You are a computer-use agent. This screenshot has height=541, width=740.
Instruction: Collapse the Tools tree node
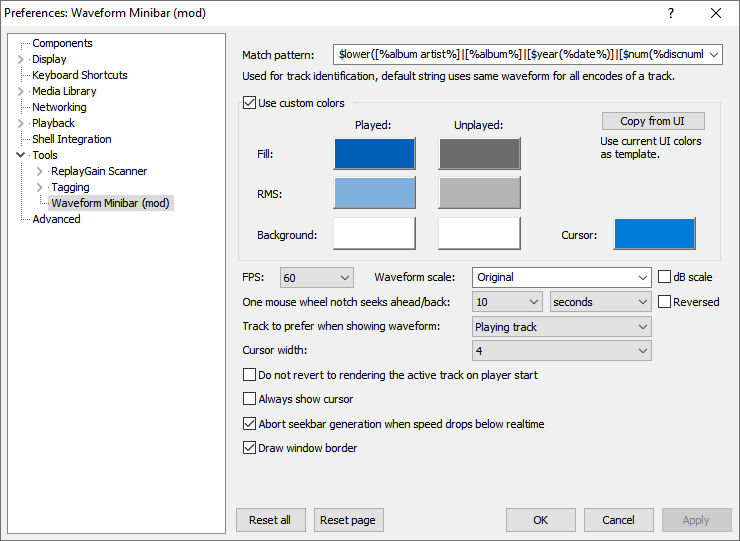tap(21, 155)
